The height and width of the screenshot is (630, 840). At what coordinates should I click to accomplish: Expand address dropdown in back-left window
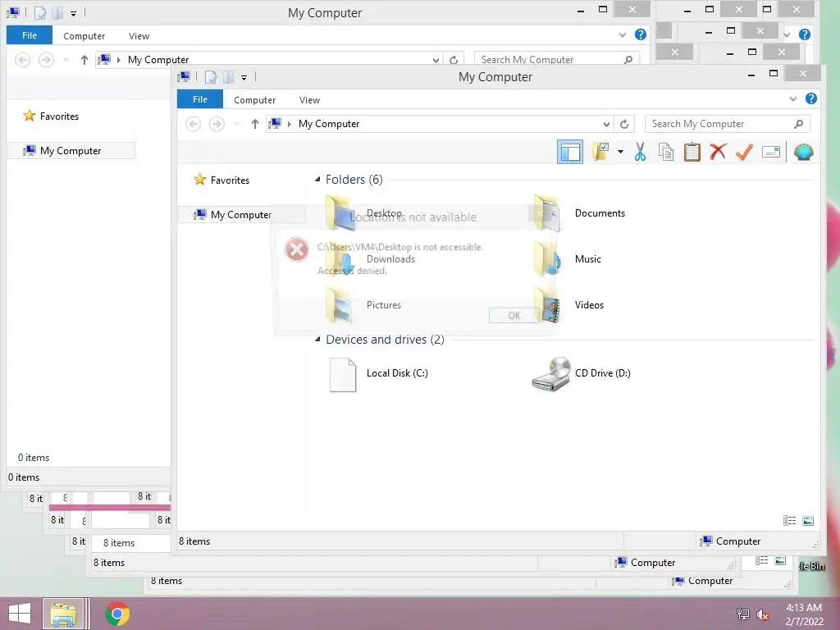pos(436,60)
